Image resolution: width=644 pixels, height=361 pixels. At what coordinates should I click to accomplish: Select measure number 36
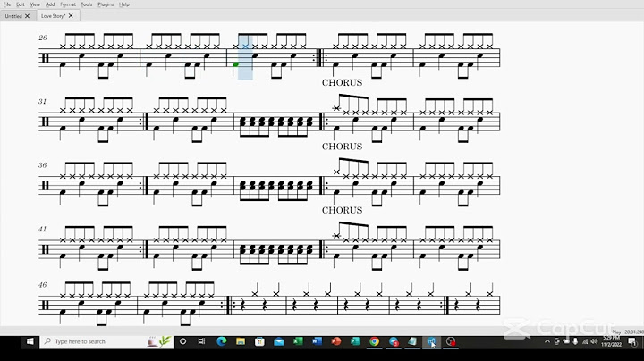pos(43,165)
